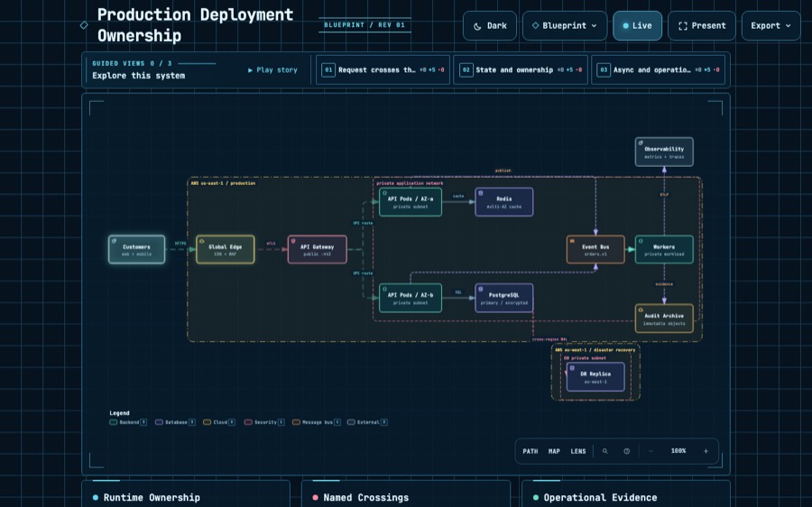Click the search magnifier in canvas toolbar
Image resolution: width=812 pixels, height=507 pixels.
(x=604, y=451)
